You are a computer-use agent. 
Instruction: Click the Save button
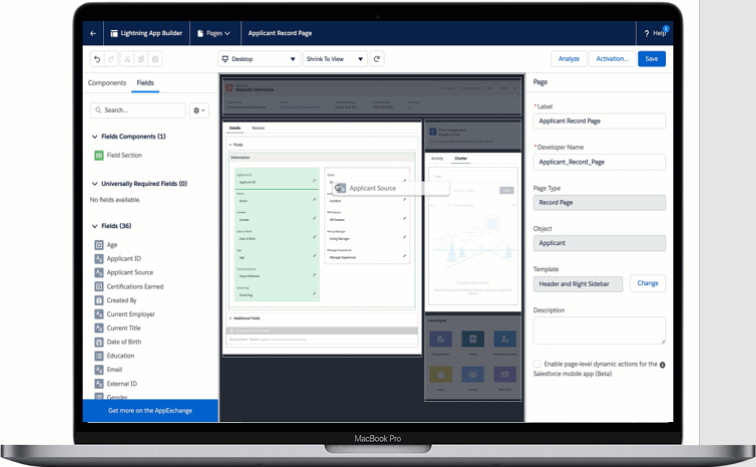click(x=651, y=59)
